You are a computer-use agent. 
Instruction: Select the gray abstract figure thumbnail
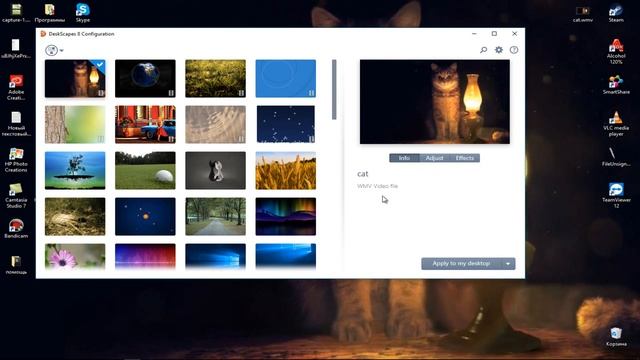pos(216,171)
